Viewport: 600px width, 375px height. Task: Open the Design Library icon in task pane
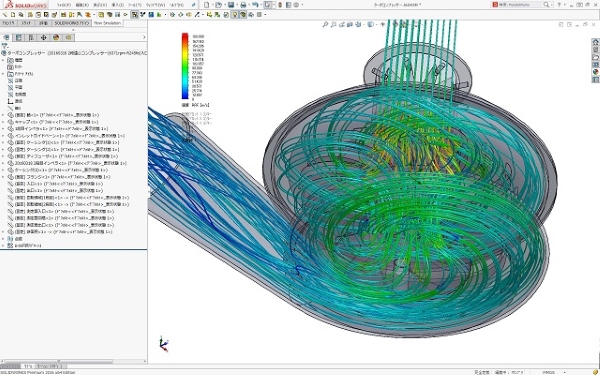click(x=595, y=50)
